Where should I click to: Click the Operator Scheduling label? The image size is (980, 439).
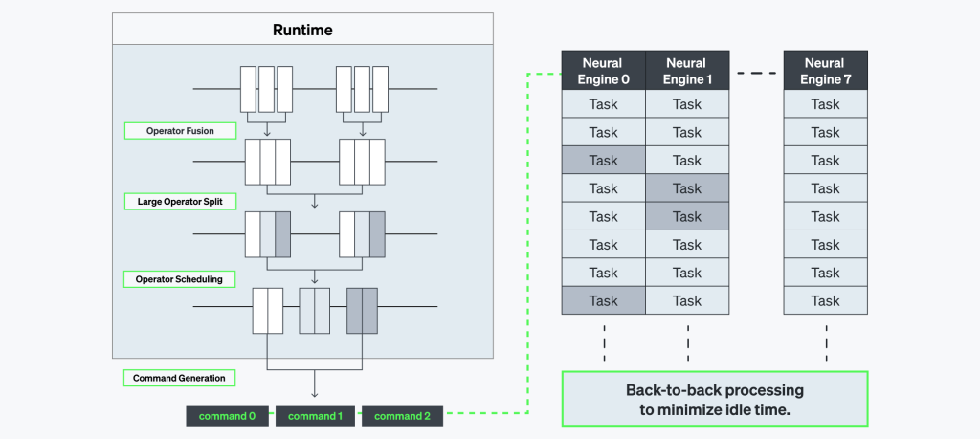180,279
